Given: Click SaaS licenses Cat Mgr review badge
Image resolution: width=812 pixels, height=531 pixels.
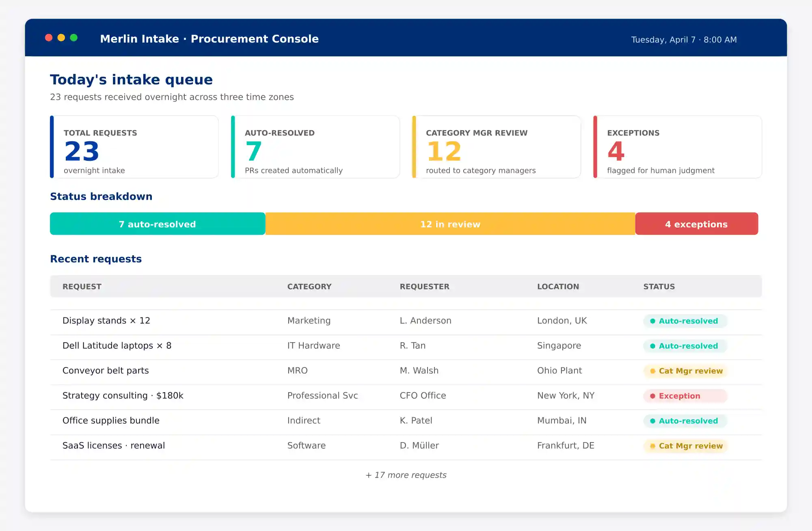Looking at the screenshot, I should tap(685, 446).
